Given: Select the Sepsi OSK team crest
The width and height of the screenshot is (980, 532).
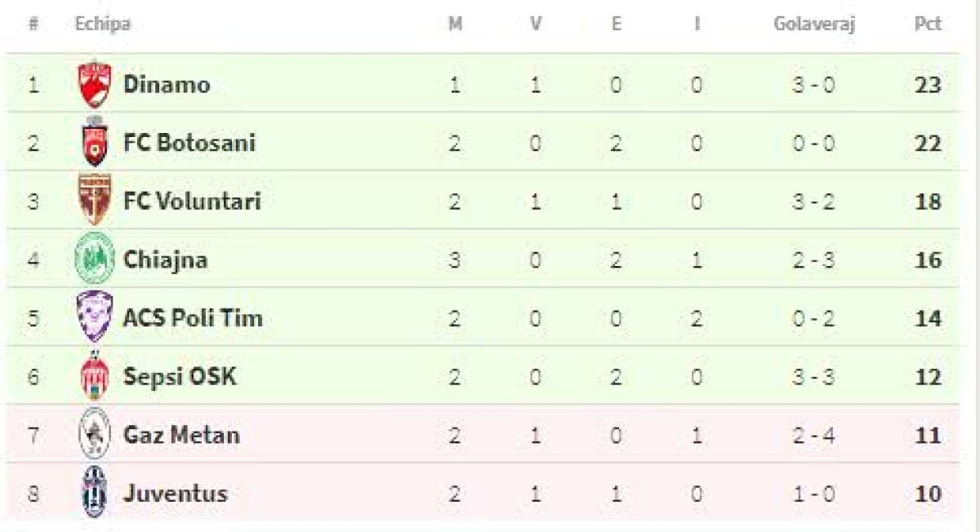Looking at the screenshot, I should point(95,376).
